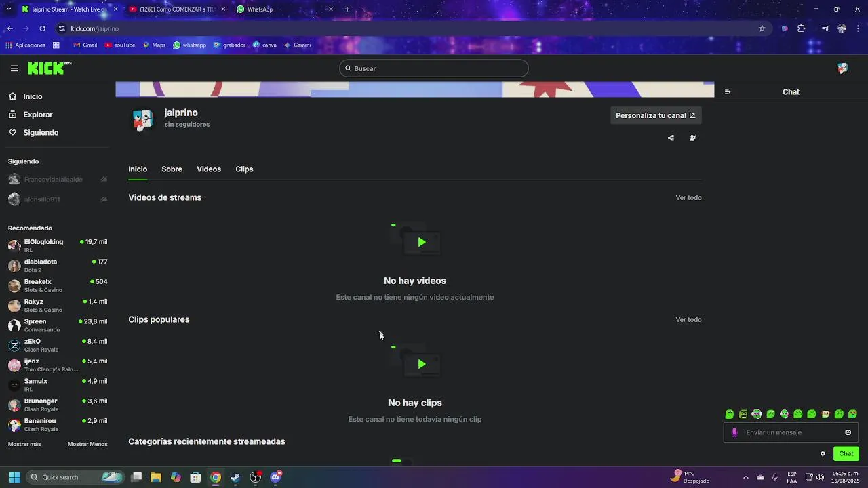Open File Explorer from the taskbar
This screenshot has width=868, height=488.
coord(156,477)
